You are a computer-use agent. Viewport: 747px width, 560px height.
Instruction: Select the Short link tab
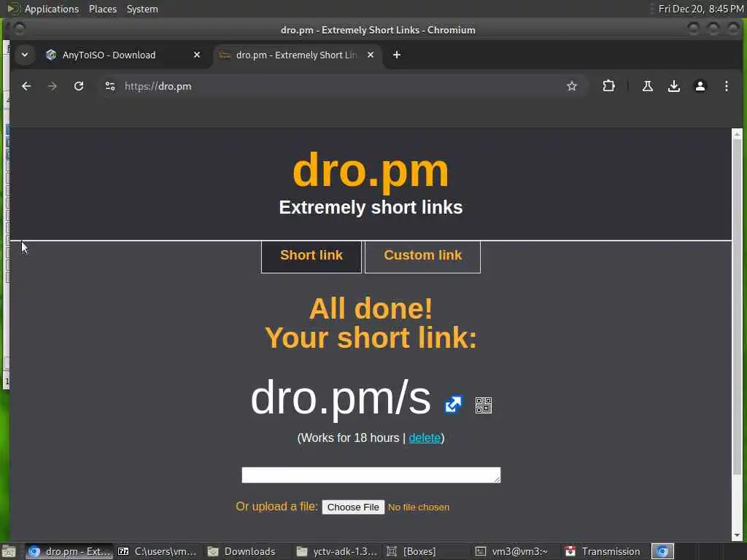(311, 257)
